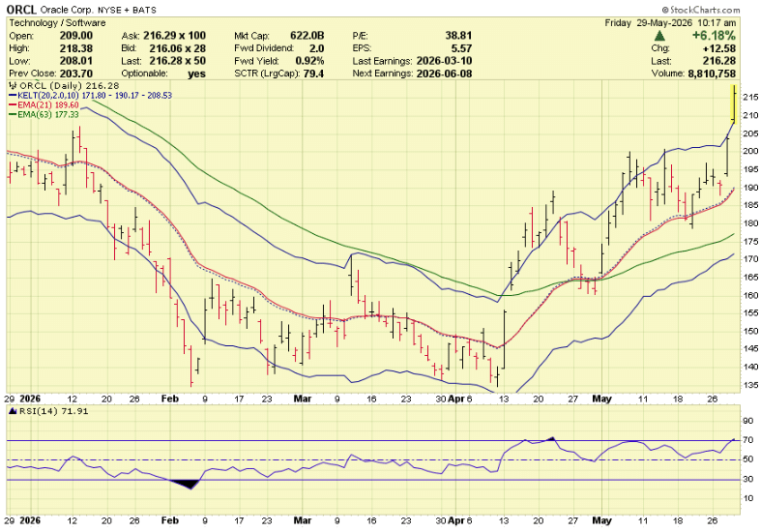Click the Fwd Dividend value 2.0

tap(316, 48)
